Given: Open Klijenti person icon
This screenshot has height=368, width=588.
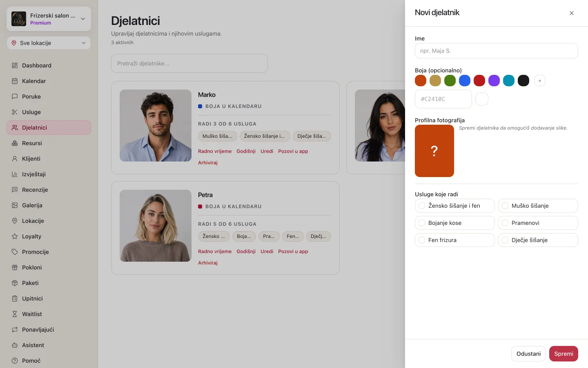Looking at the screenshot, I should click(x=15, y=159).
